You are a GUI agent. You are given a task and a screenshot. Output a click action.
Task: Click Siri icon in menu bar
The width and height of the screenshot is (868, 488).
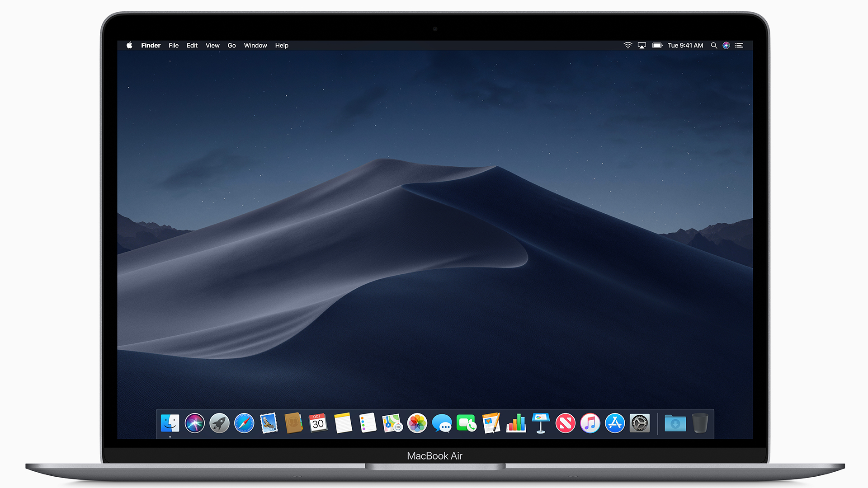click(726, 45)
